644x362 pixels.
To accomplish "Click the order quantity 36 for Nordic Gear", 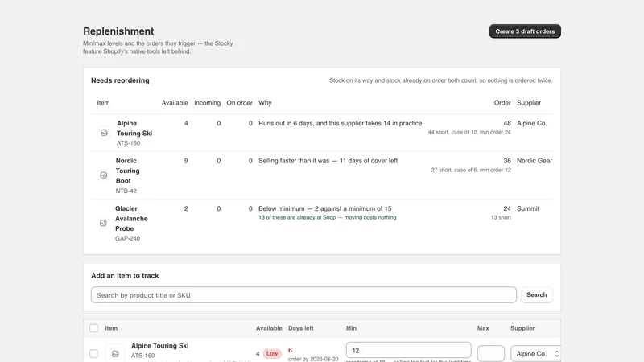I will (x=507, y=161).
